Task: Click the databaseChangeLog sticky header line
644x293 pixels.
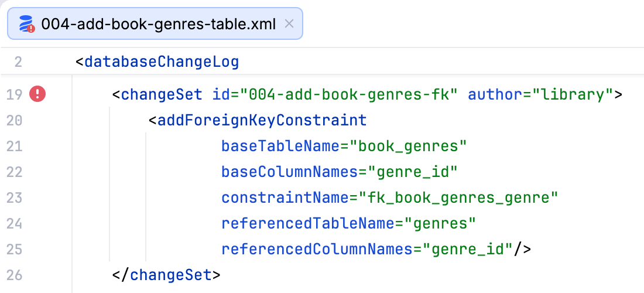Action: [x=322, y=62]
